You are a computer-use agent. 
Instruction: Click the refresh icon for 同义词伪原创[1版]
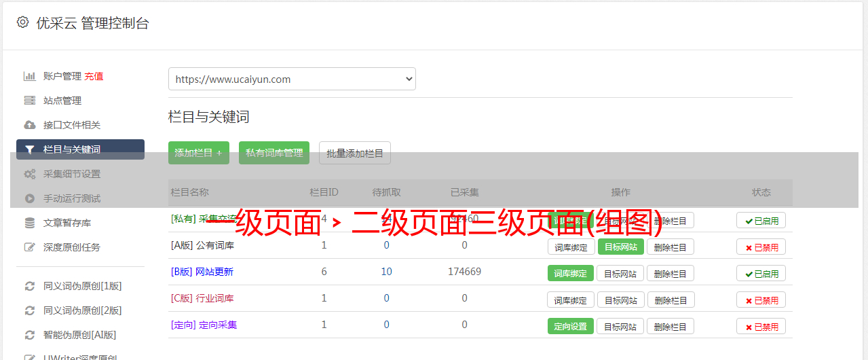[29, 286]
